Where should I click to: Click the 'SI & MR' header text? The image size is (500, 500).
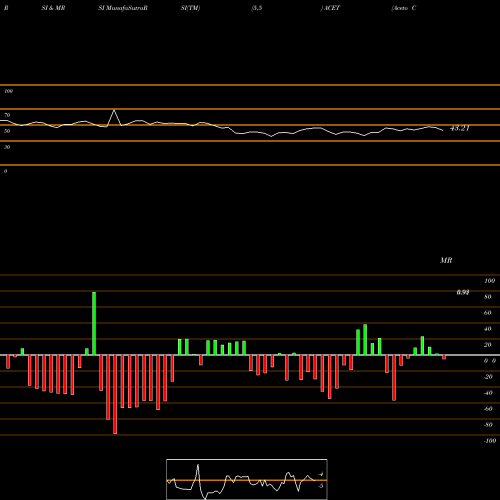pyautogui.click(x=53, y=8)
